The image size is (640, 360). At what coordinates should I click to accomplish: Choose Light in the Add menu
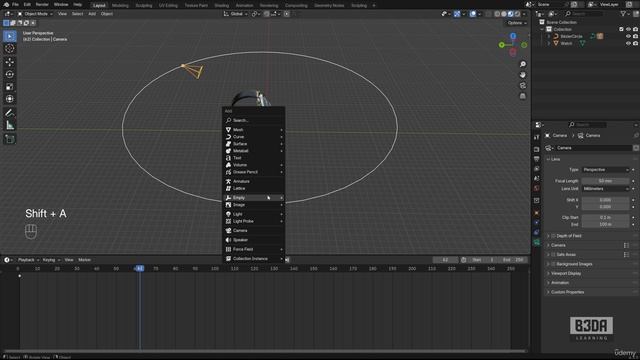point(253,214)
